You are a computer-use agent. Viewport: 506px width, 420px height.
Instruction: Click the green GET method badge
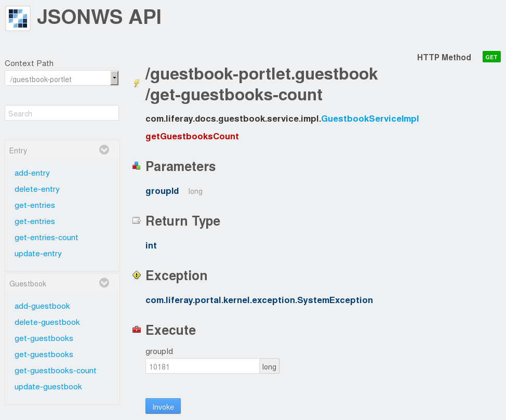491,57
